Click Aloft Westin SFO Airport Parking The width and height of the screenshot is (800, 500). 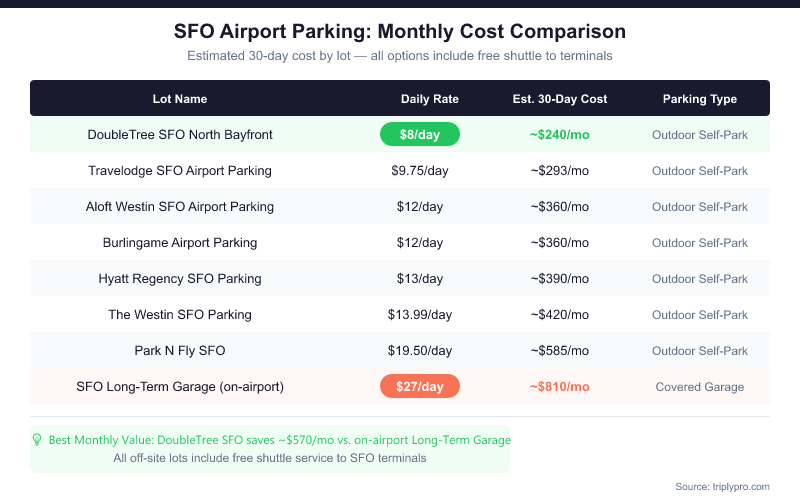(180, 206)
